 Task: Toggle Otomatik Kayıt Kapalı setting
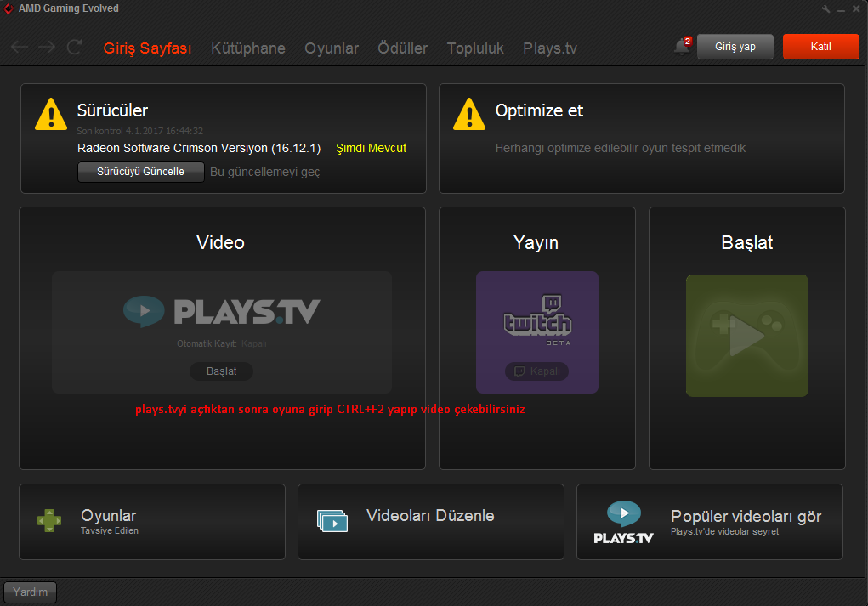(254, 343)
